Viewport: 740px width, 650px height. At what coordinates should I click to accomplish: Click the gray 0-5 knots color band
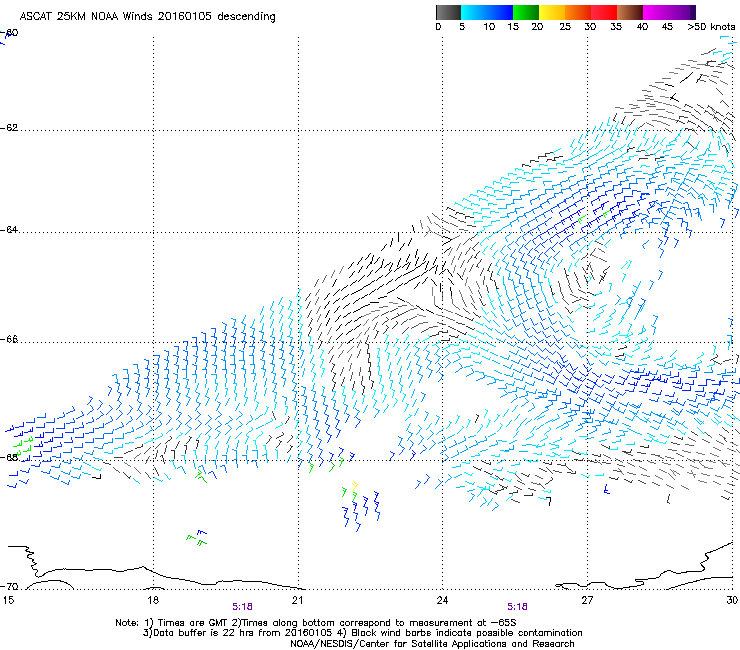point(448,12)
